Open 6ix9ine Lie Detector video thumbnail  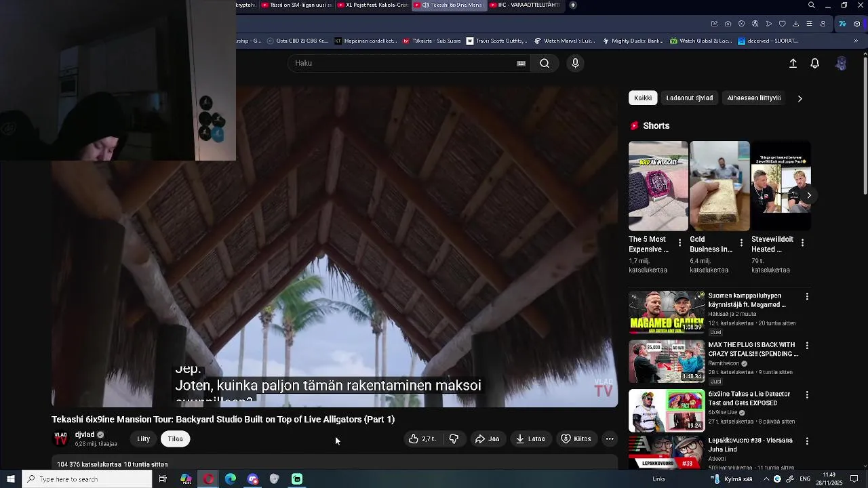667,411
